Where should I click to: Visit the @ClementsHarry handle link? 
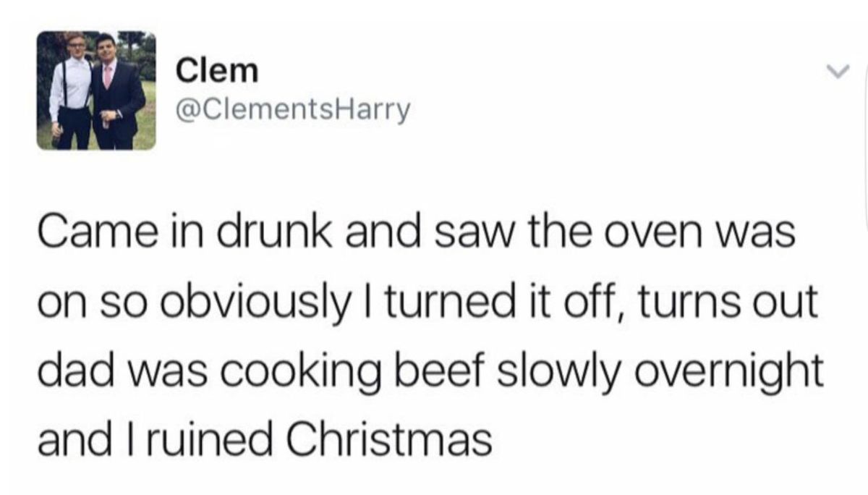[x=293, y=110]
